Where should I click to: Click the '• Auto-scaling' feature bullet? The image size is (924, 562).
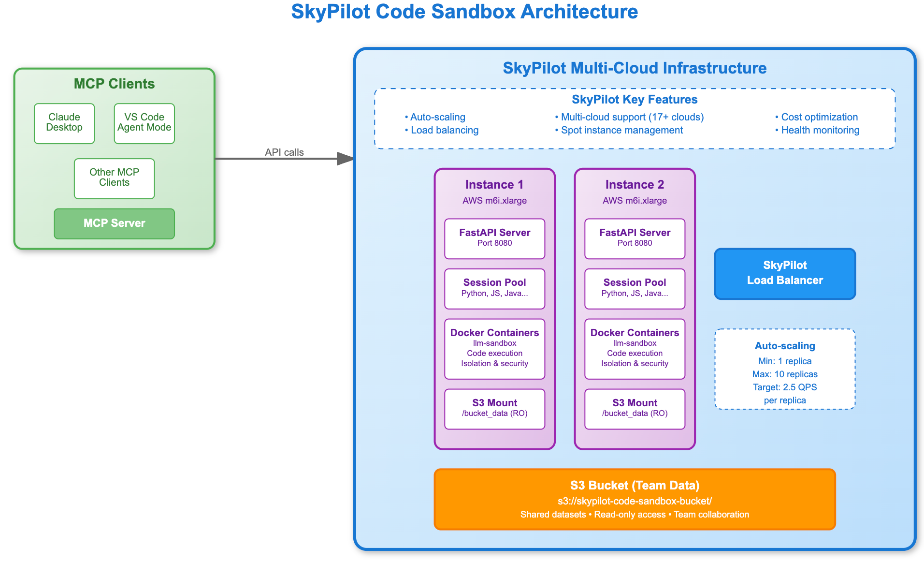point(435,117)
